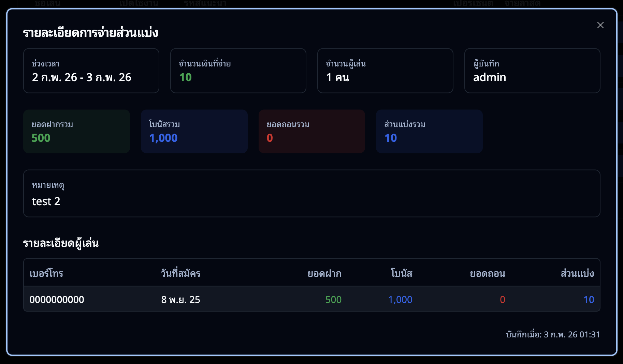This screenshot has height=364, width=623.
Task: Click the จำนวนผู้เล่น player count card
Action: [385, 71]
